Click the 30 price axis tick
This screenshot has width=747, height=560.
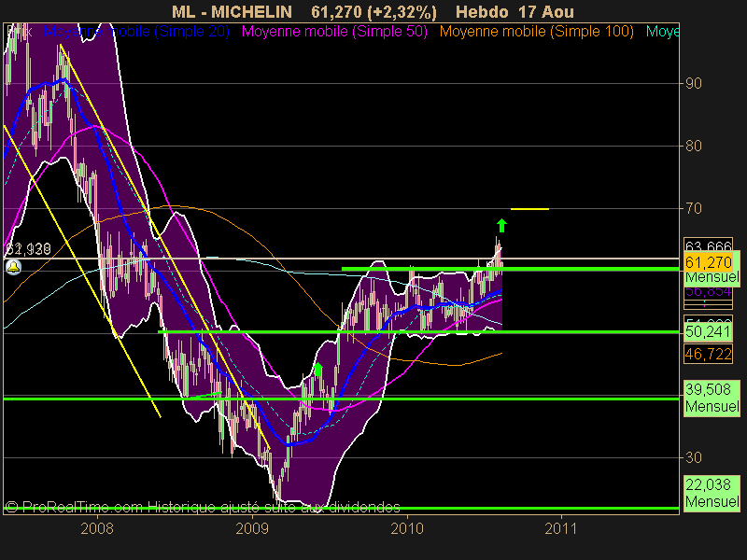694,457
